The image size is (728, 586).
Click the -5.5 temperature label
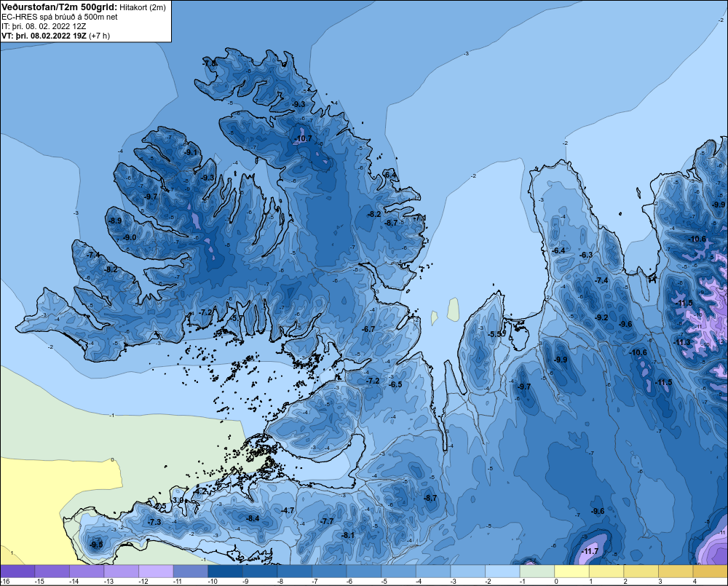(x=495, y=334)
